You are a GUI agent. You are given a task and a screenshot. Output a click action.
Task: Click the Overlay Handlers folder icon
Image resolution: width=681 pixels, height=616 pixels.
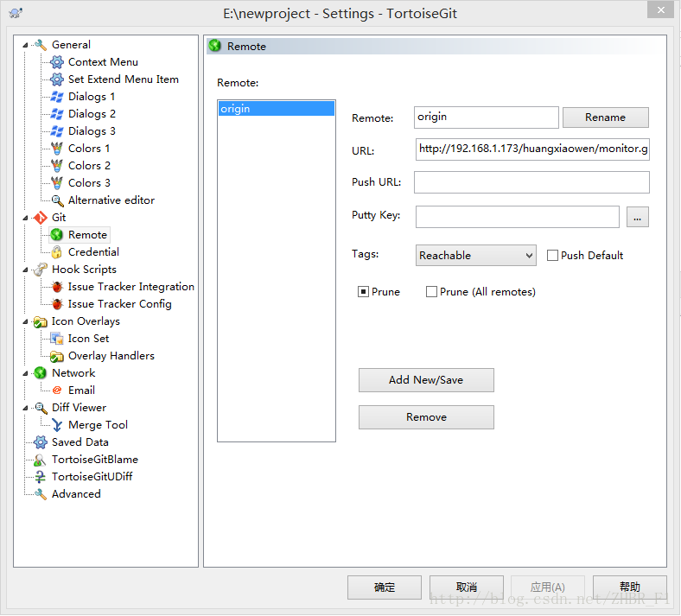pos(57,357)
